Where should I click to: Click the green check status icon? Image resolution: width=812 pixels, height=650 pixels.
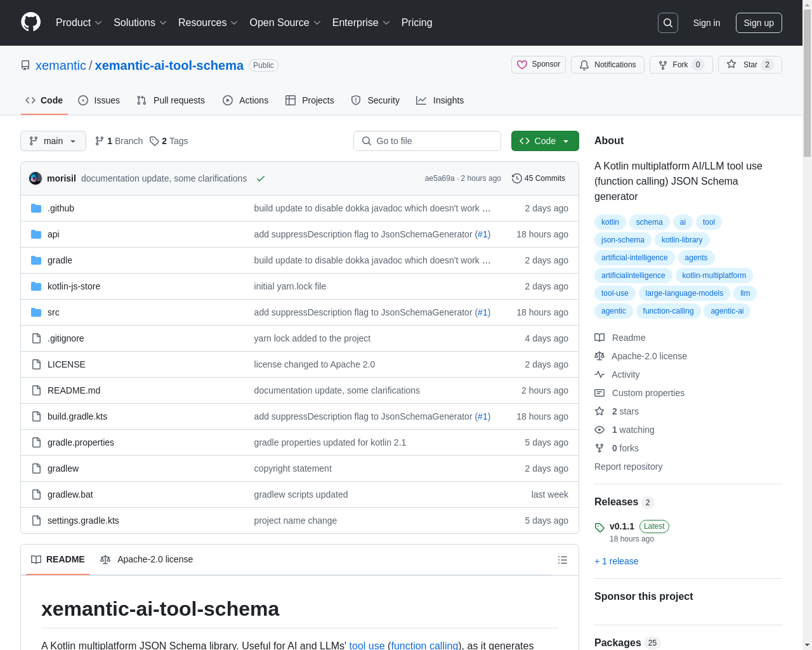tap(260, 178)
